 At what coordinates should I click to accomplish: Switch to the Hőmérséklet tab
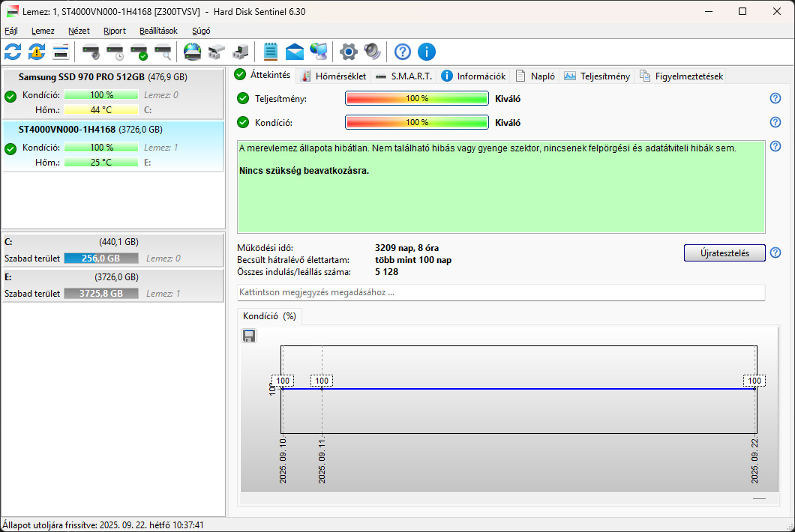click(334, 76)
